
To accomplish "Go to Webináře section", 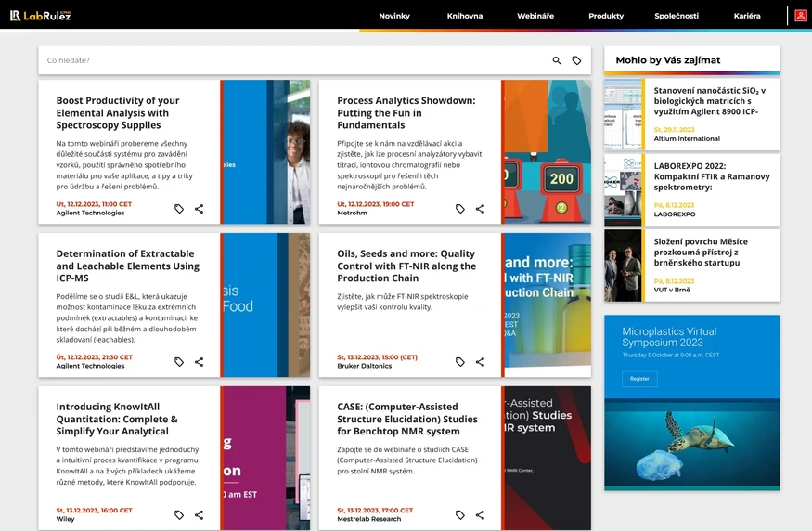I will 535,16.
